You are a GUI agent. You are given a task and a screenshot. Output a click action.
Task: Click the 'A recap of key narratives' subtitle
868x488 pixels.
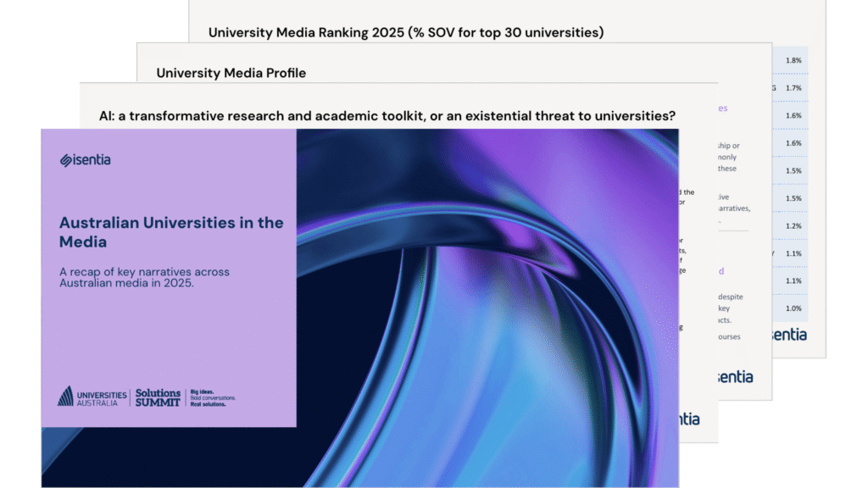[144, 277]
